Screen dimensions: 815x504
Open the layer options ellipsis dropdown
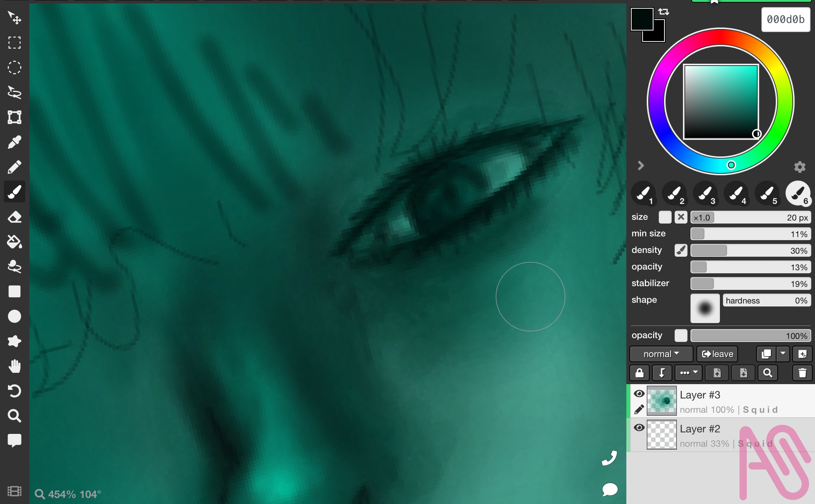pyautogui.click(x=688, y=373)
